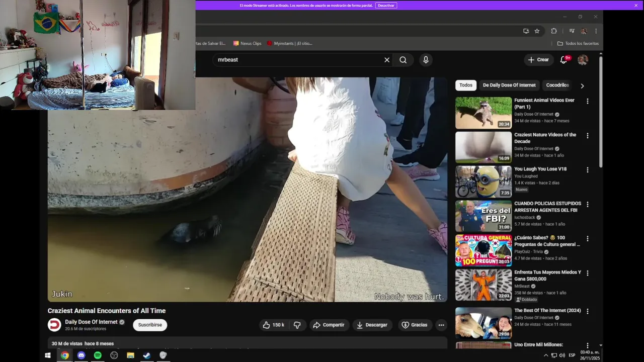644x362 pixels.
Task: Open ¿Cuánto Sabes? quiz video thumbnail
Action: (x=484, y=250)
